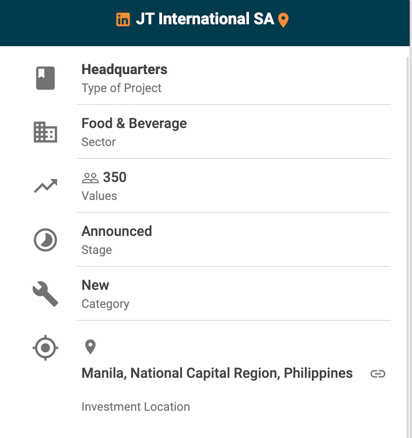This screenshot has height=438, width=412.
Task: Select the Headquarters project type row
Action: click(x=234, y=78)
